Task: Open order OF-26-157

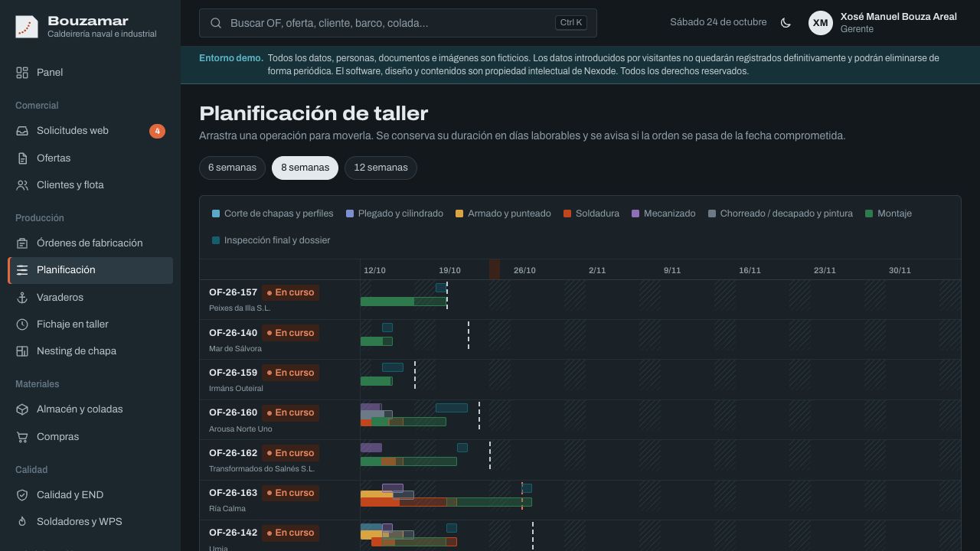Action: coord(233,292)
